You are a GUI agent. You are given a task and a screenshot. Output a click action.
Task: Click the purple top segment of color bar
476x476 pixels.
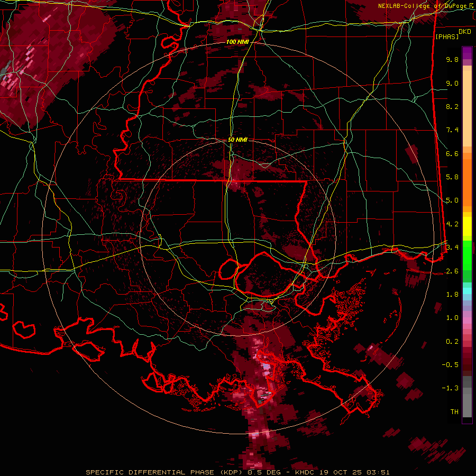pos(467,53)
